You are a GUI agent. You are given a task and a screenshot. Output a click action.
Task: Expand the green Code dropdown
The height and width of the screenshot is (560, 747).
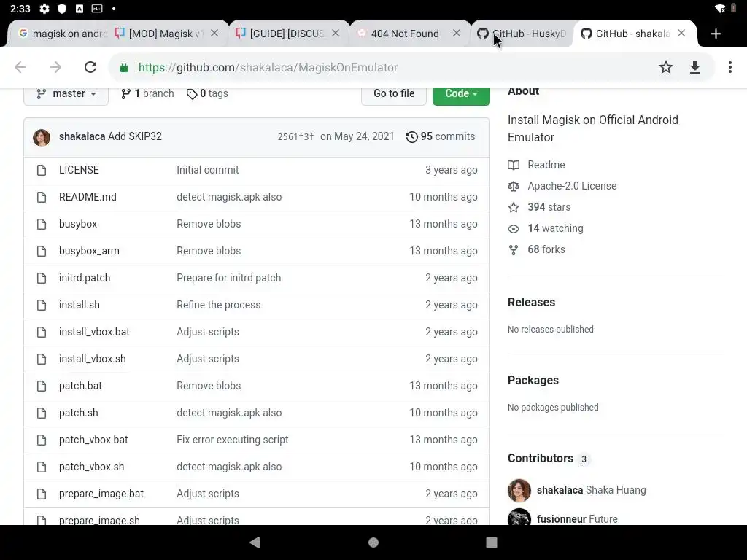coord(461,93)
